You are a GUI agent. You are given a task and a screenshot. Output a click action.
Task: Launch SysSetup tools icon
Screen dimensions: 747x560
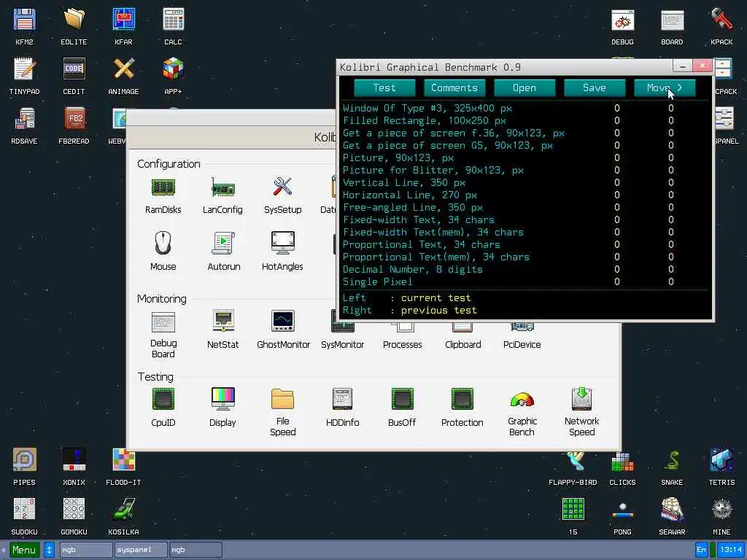[282, 187]
